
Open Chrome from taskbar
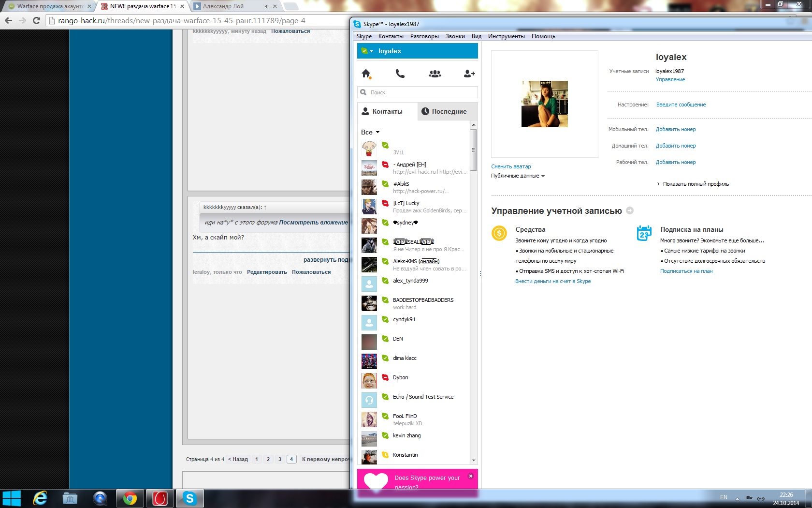click(130, 498)
